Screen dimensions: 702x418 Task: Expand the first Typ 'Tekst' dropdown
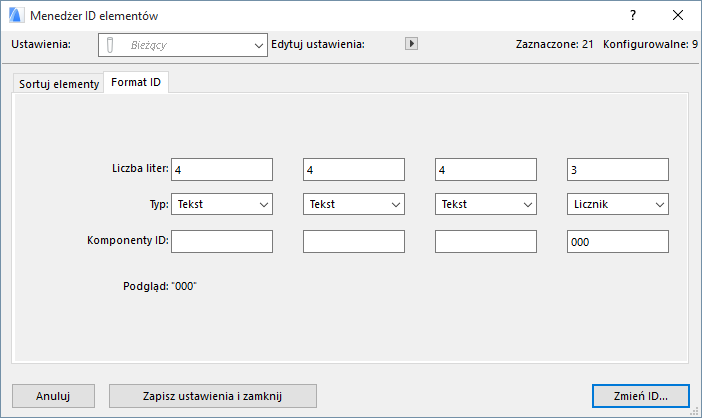[222, 204]
